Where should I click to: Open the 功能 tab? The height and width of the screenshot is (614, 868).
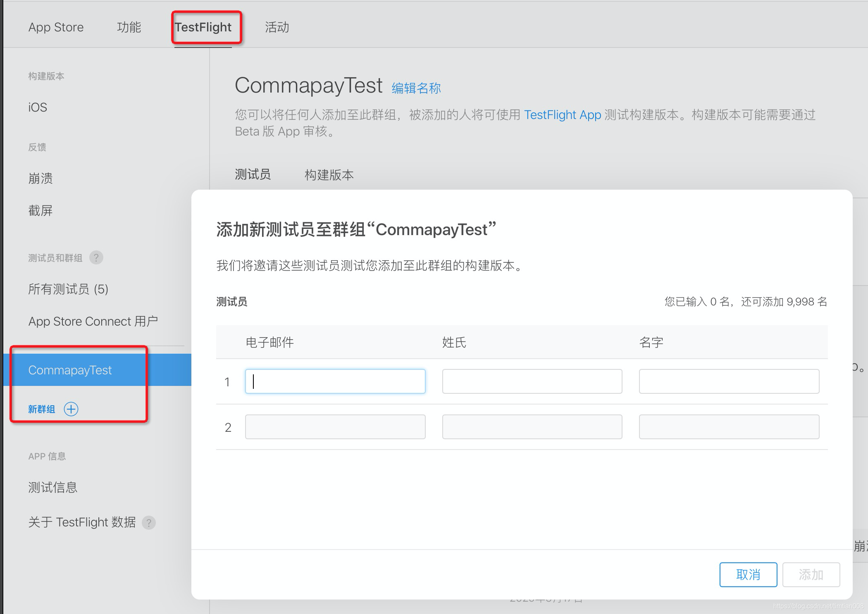(129, 27)
